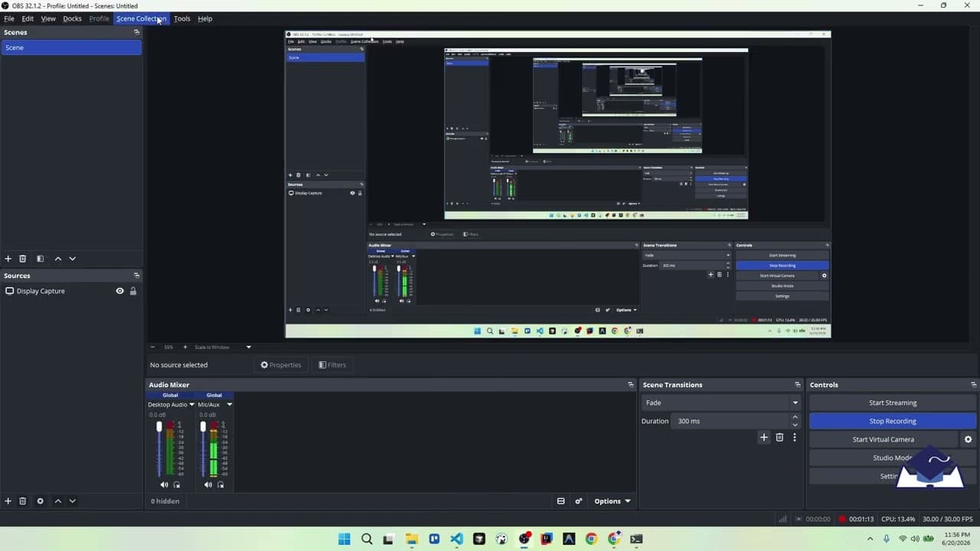Open the Mic/Aux channel dropdown arrow
The image size is (980, 551).
(x=229, y=404)
